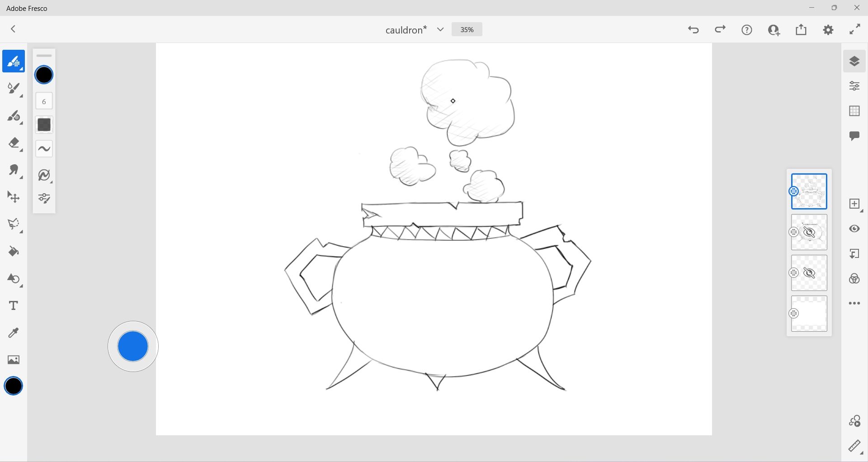This screenshot has height=462, width=868.
Task: Select the Shapes tool
Action: pos(14,279)
